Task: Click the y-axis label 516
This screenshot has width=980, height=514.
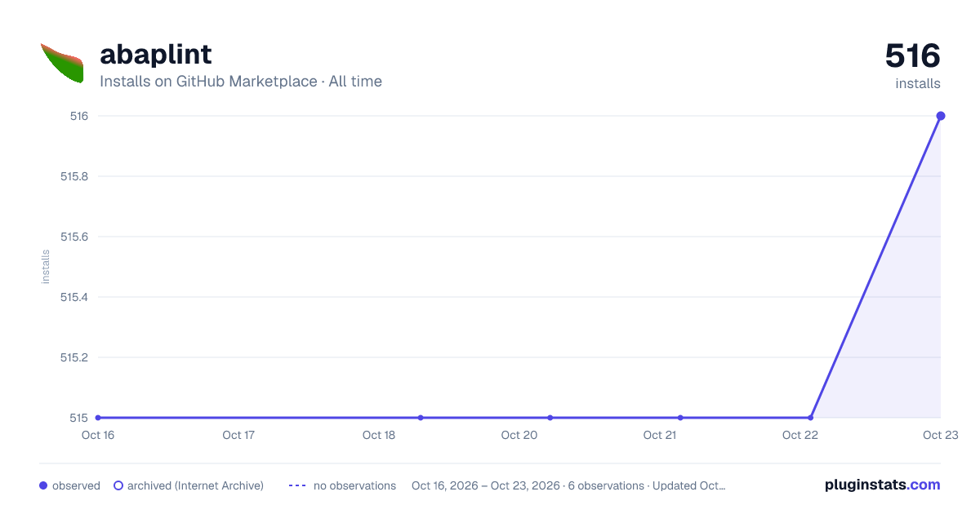Action: click(x=79, y=116)
